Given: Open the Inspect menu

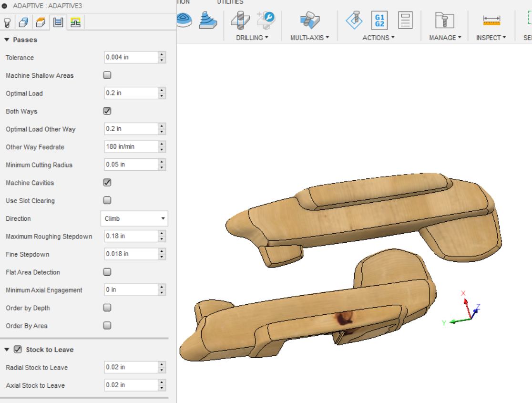Looking at the screenshot, I should [x=491, y=38].
